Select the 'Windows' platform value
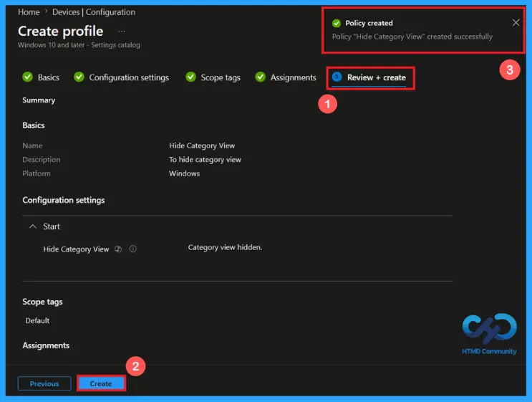The width and height of the screenshot is (532, 402). click(x=184, y=173)
